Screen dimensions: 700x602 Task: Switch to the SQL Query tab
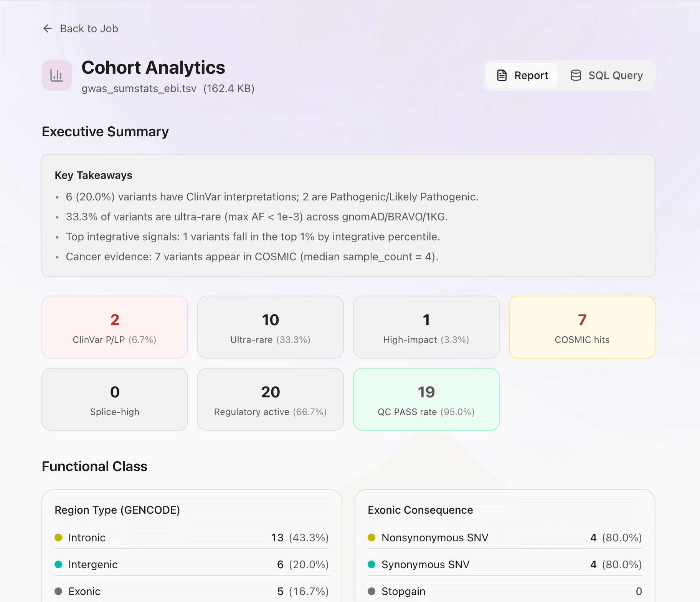click(606, 75)
